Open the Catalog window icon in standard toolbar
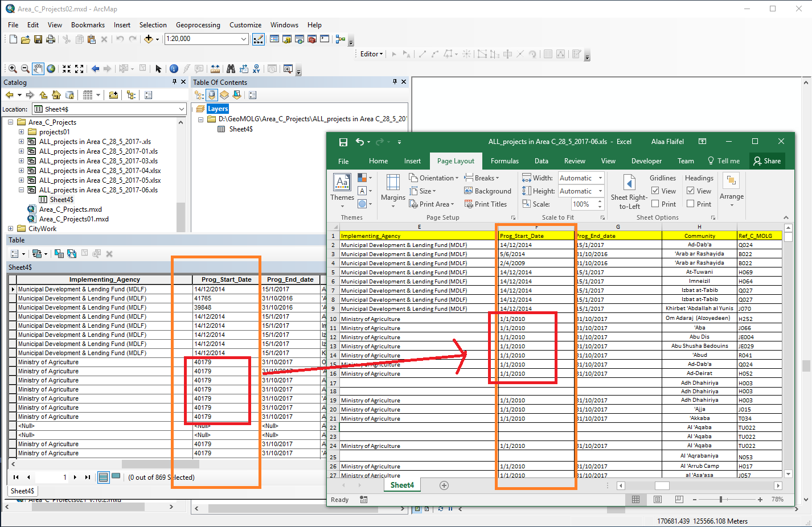Image resolution: width=812 pixels, height=527 pixels. 286,39
